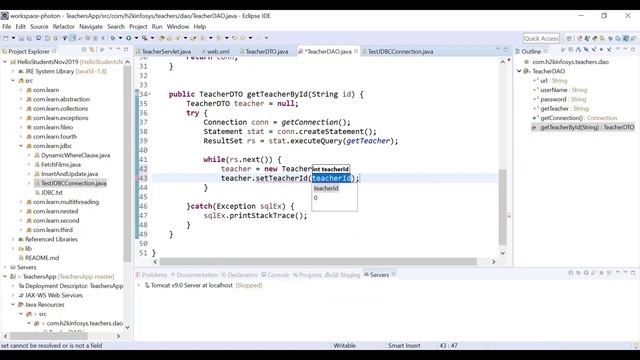
Task: Click the Writable status bar entry
Action: point(344,346)
